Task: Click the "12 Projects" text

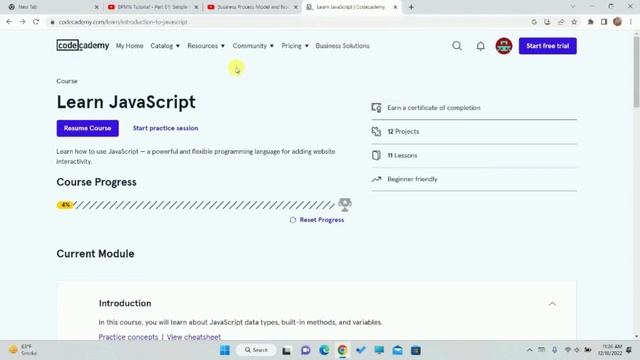Action: click(403, 131)
